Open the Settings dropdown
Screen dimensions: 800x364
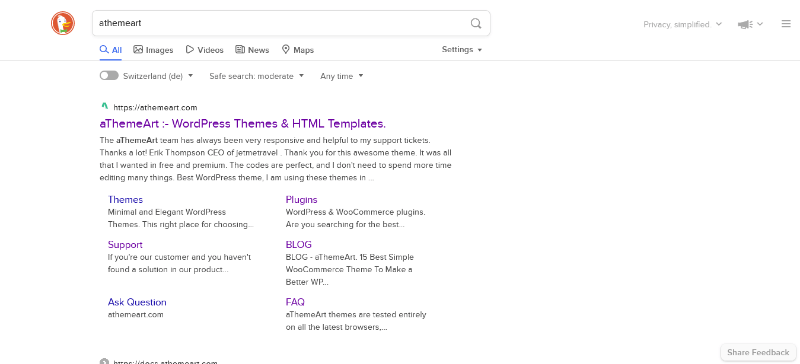click(x=462, y=50)
